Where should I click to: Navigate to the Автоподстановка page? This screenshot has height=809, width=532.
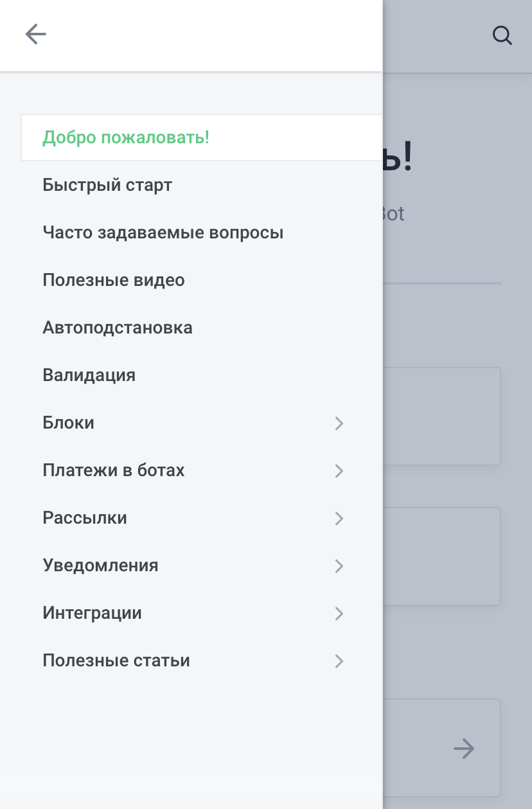[x=118, y=328]
